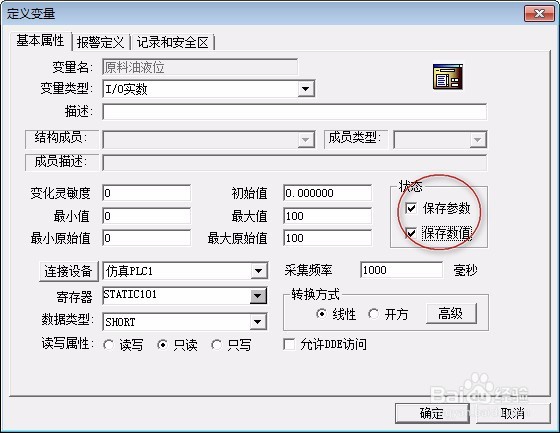This screenshot has width=560, height=433.
Task: Enable the 允许DDE访问 checkbox
Action: [x=289, y=344]
